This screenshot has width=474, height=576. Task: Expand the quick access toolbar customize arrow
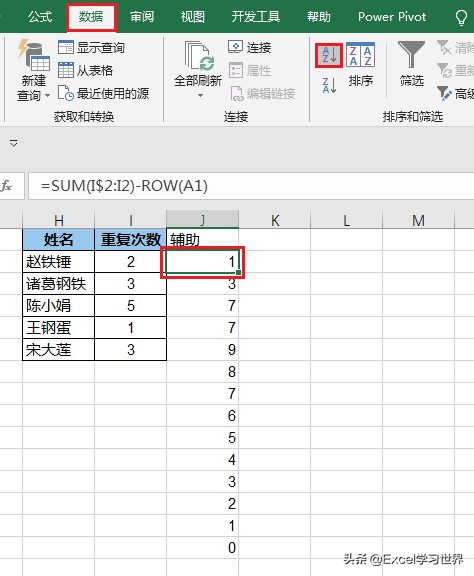tap(14, 143)
